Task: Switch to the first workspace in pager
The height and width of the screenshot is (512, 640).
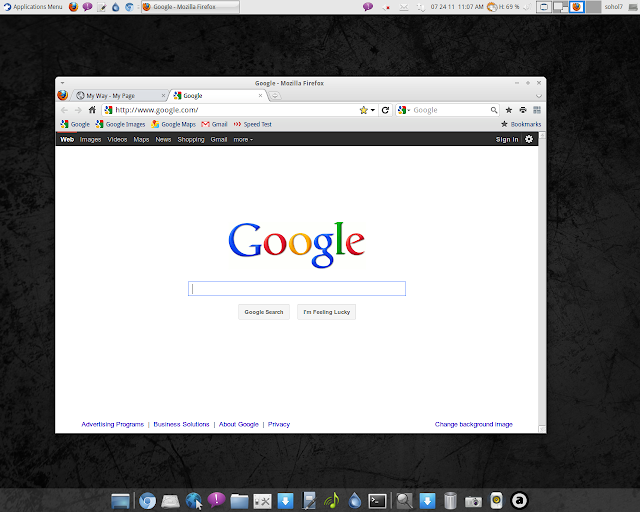Action: [x=543, y=7]
